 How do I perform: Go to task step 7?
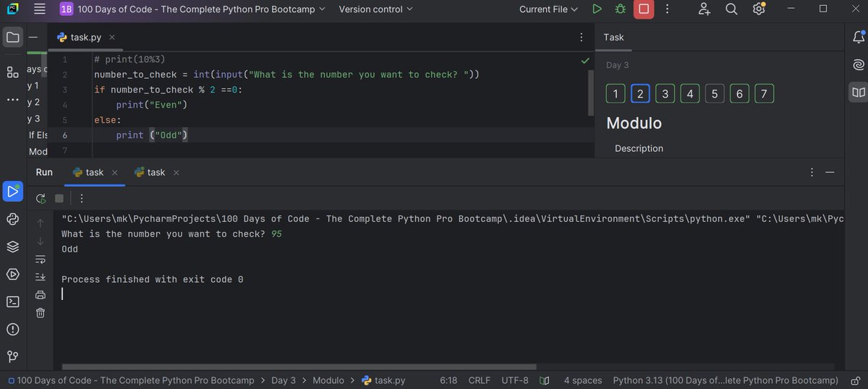click(764, 93)
